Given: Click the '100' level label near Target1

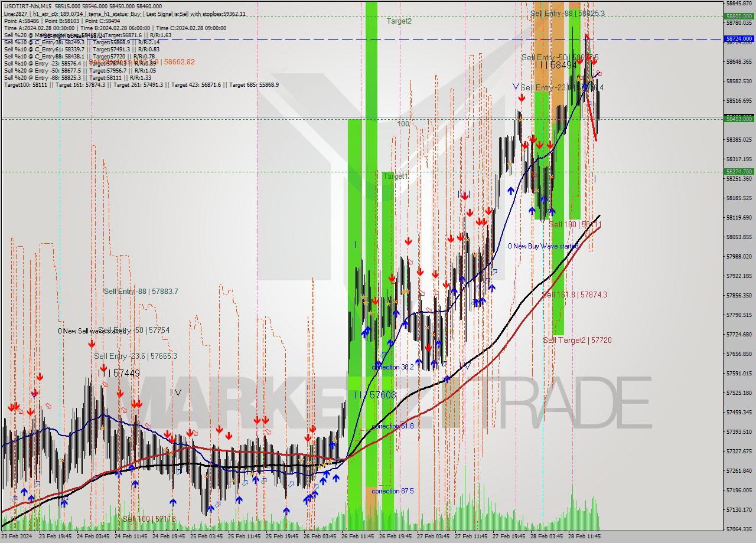Looking at the screenshot, I should click(403, 124).
